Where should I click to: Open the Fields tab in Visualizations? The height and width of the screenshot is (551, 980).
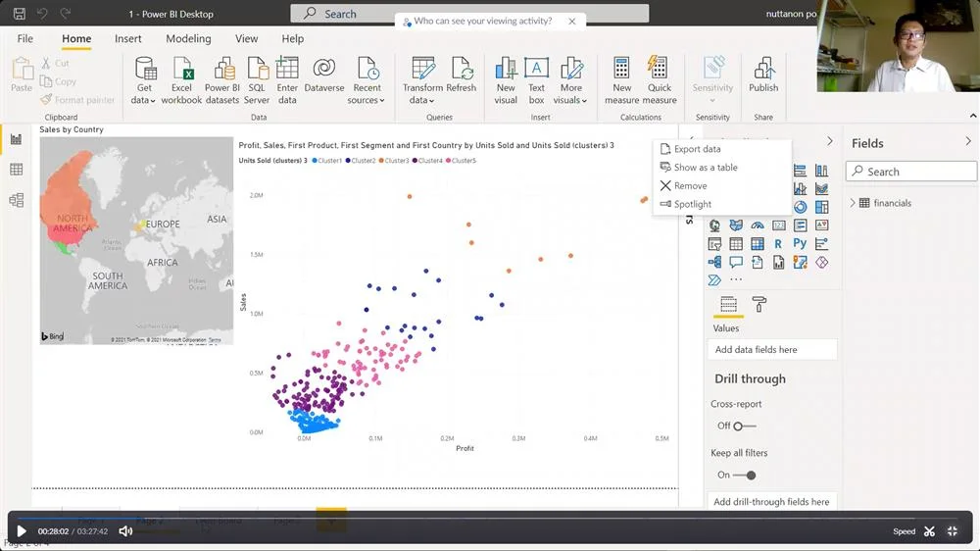pos(729,305)
